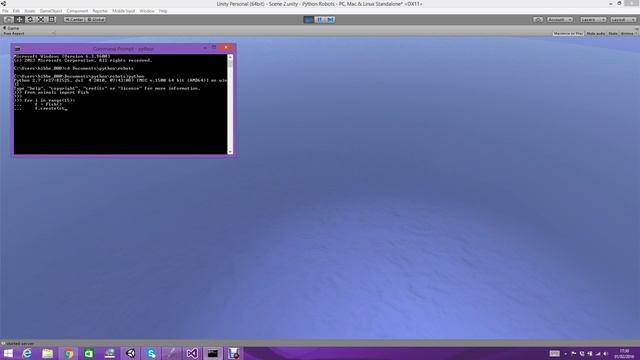
Task: Open the Component menu
Action: (77, 11)
